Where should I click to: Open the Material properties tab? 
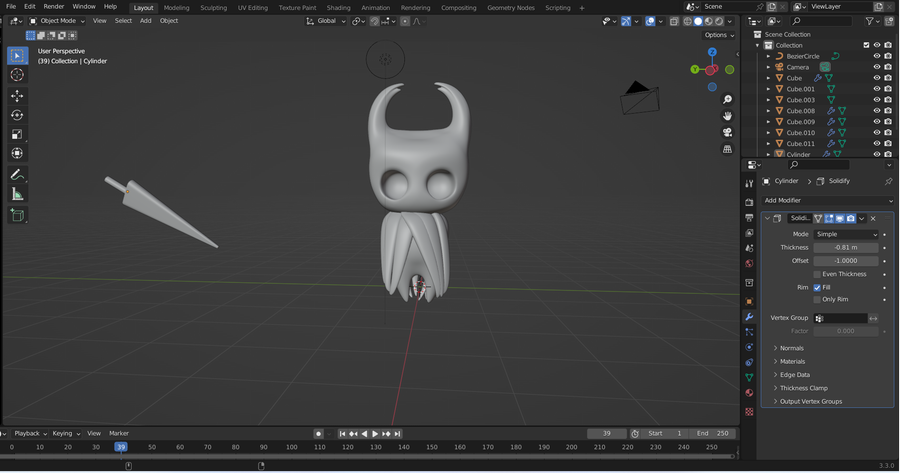749,393
